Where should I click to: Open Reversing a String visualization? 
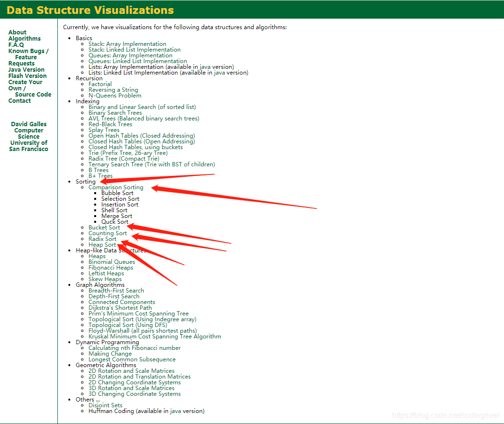coord(113,90)
